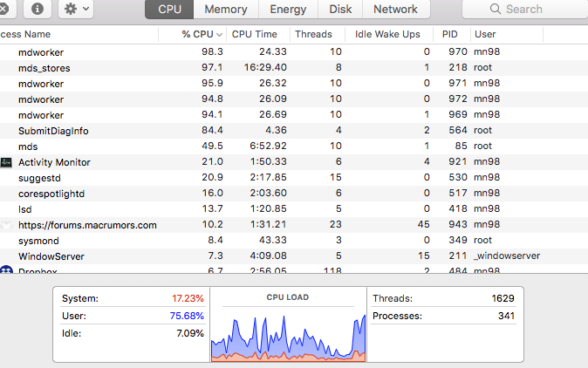This screenshot has height=368, width=588.
Task: Select mdworker row with PID 969
Action: click(x=294, y=115)
